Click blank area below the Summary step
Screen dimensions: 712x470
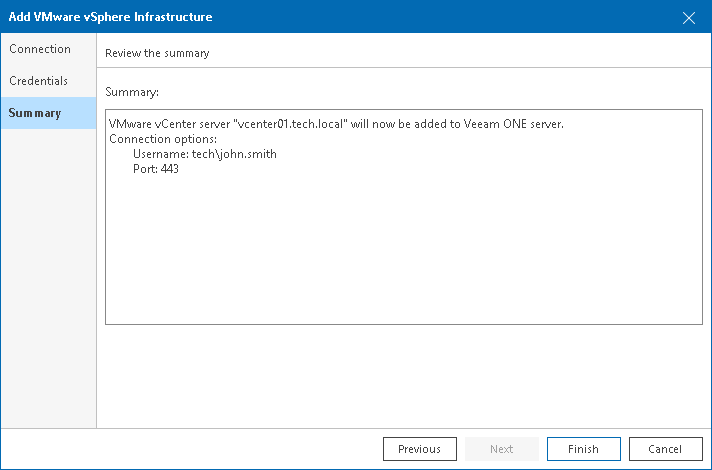48,270
